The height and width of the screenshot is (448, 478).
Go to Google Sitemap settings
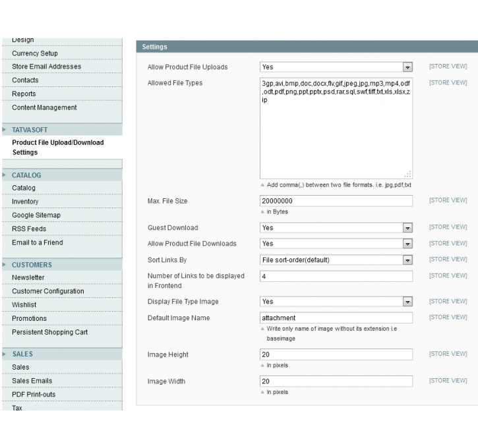pos(36,215)
